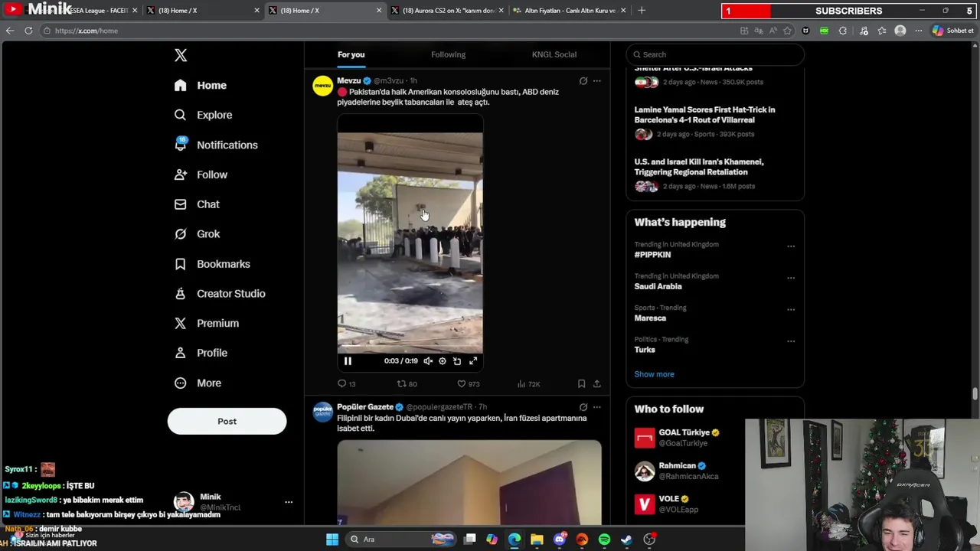Open the browser settings ellipsis menu
This screenshot has height=551, width=980.
[918, 31]
